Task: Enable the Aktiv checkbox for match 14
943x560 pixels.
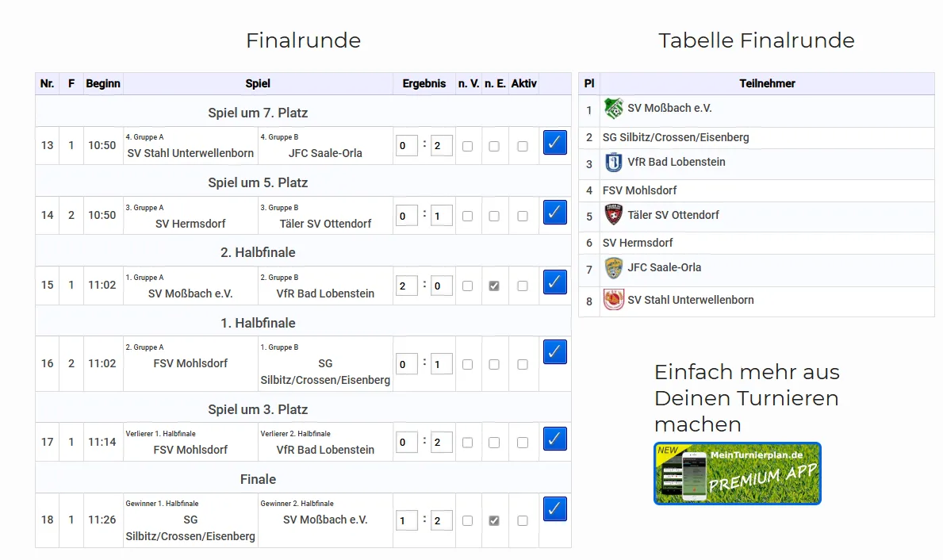Action: pos(522,216)
